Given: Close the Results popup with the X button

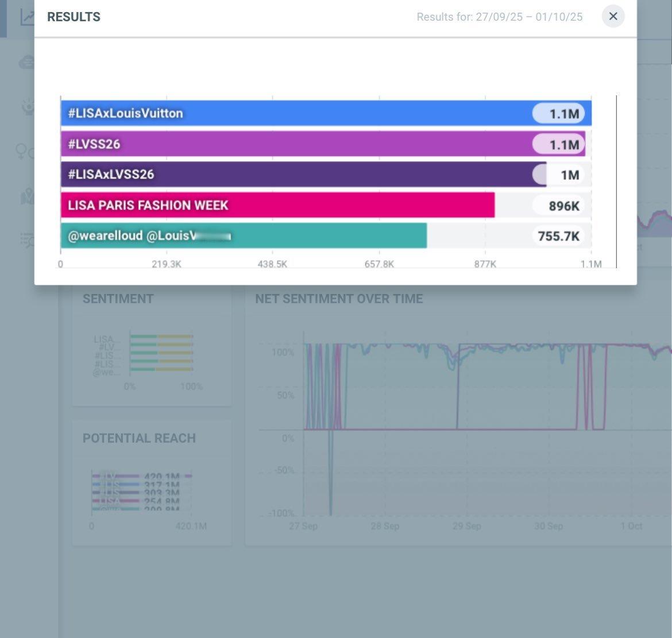Looking at the screenshot, I should 613,16.
